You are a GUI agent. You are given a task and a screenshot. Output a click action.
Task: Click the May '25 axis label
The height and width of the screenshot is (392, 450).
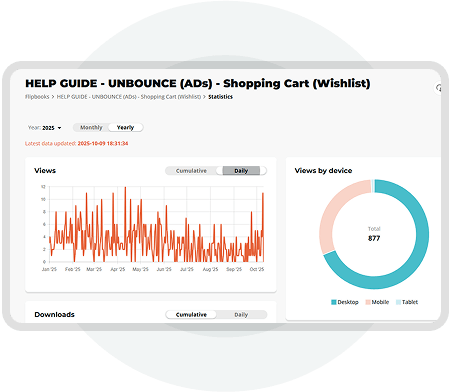140,269
